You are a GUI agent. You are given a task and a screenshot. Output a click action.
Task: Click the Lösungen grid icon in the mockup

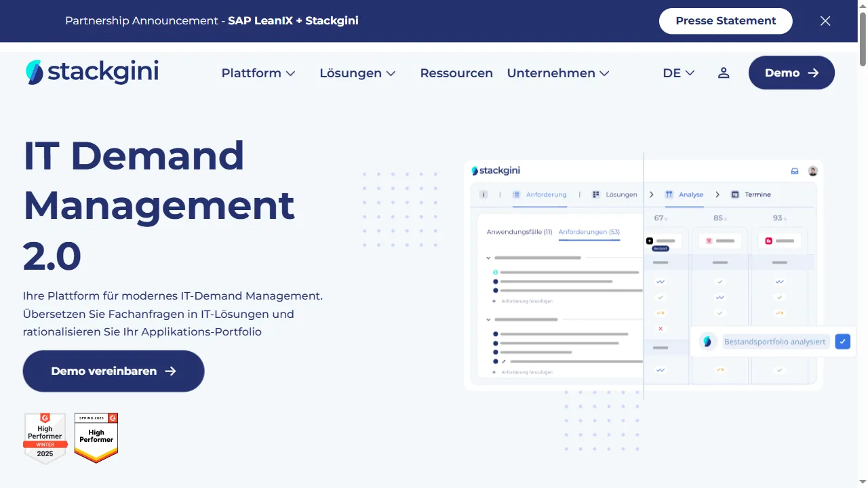pyautogui.click(x=596, y=195)
